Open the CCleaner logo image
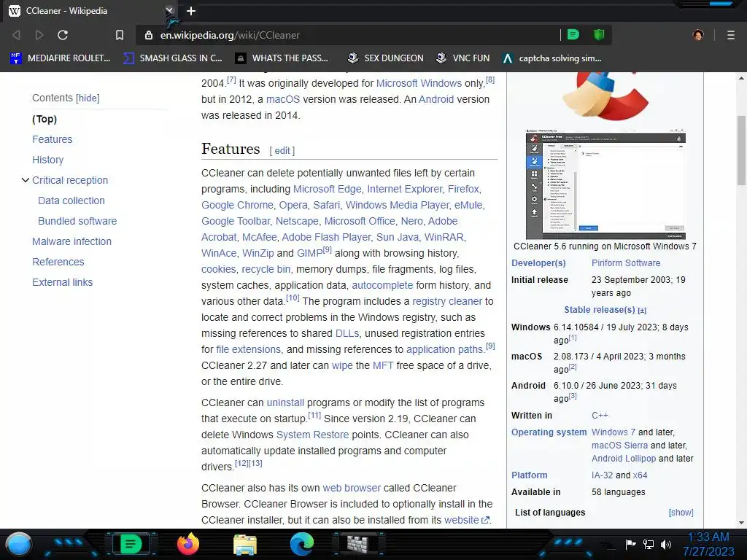The image size is (747, 560). pyautogui.click(x=605, y=97)
